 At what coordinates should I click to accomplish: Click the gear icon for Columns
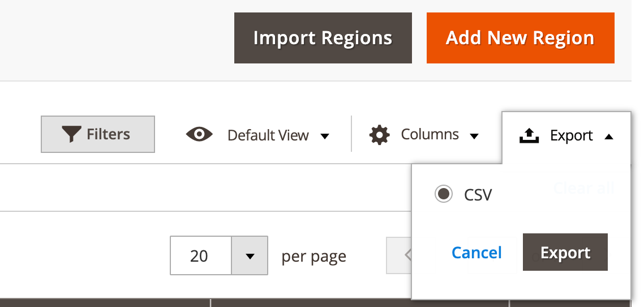[380, 135]
